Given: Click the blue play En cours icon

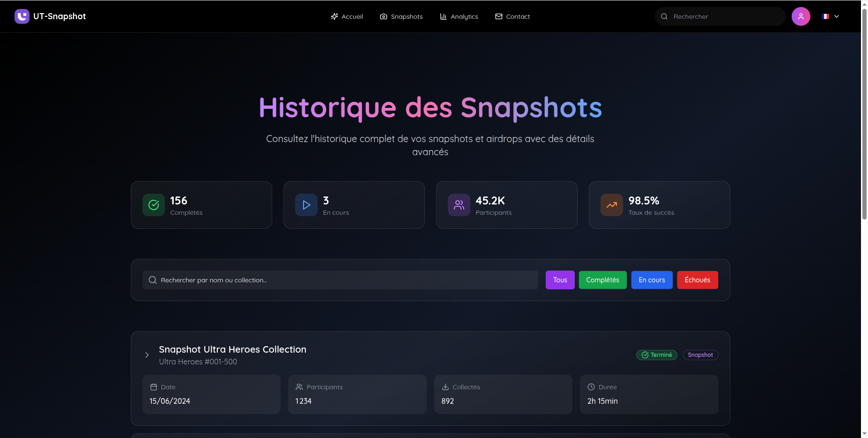Looking at the screenshot, I should (x=306, y=205).
